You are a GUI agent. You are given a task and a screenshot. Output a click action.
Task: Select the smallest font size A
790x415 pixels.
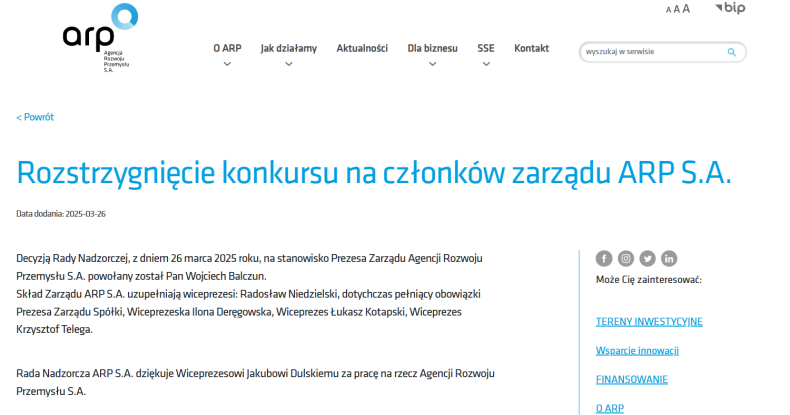click(668, 10)
